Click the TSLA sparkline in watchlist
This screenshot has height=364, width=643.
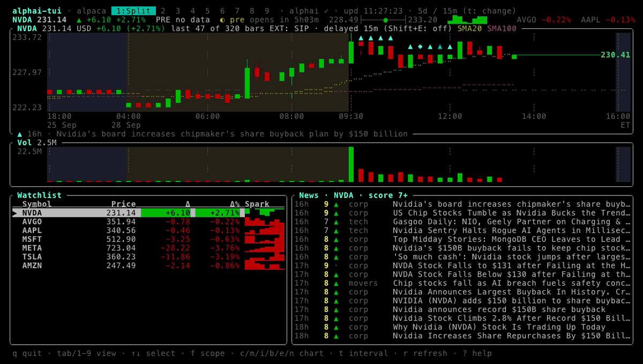264,256
